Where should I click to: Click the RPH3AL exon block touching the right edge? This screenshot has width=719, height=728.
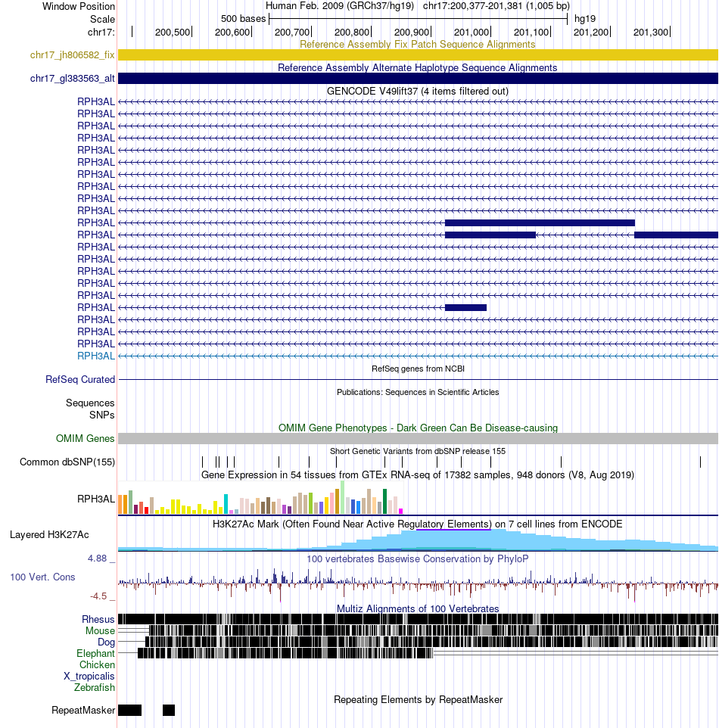click(x=677, y=235)
